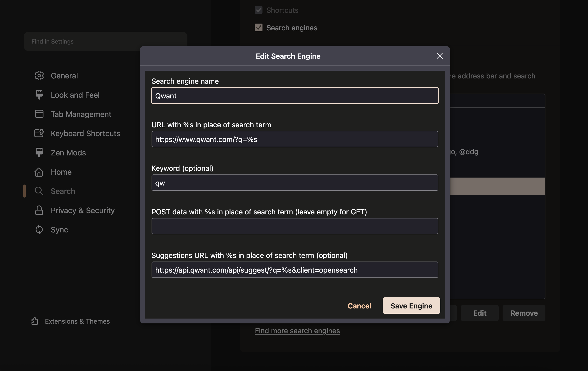The image size is (588, 371).
Task: Toggle the Shortcuts checkbox
Action: coord(258,10)
